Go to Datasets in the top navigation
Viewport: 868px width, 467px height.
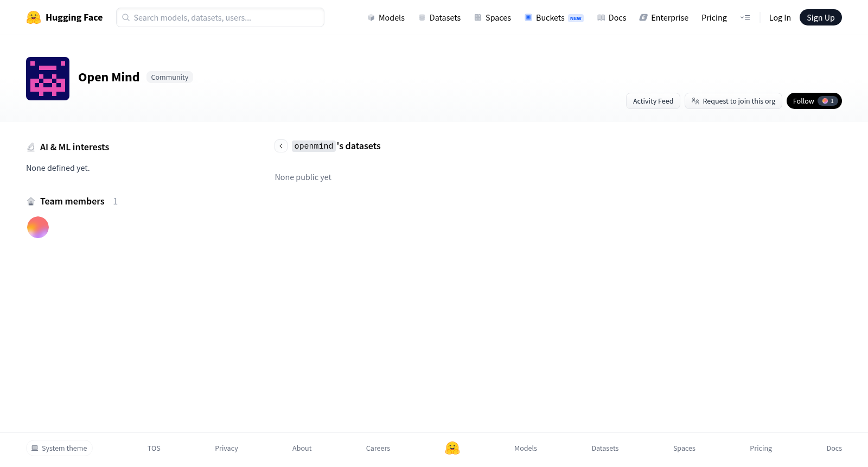point(439,17)
